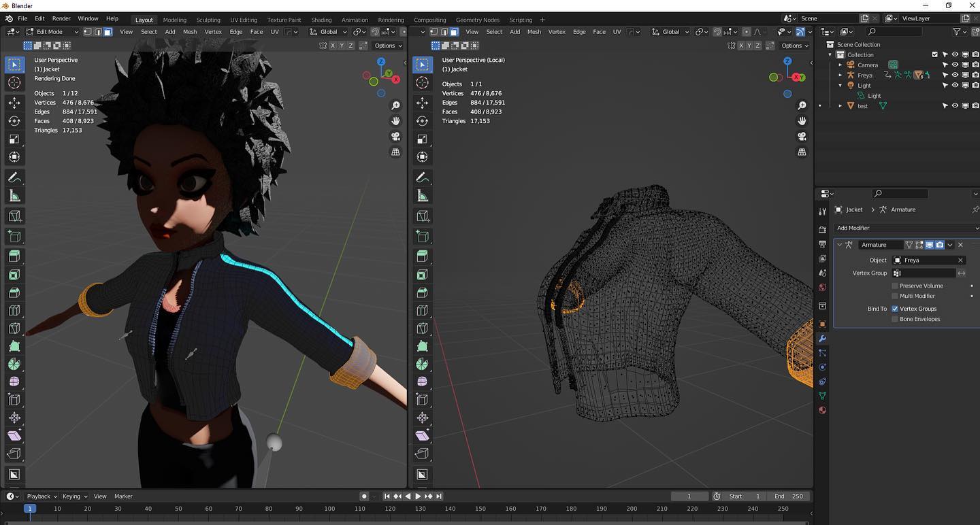Screen dimensions: 980x525
Task: Open the Playback dropdown in the timeline
Action: click(41, 496)
